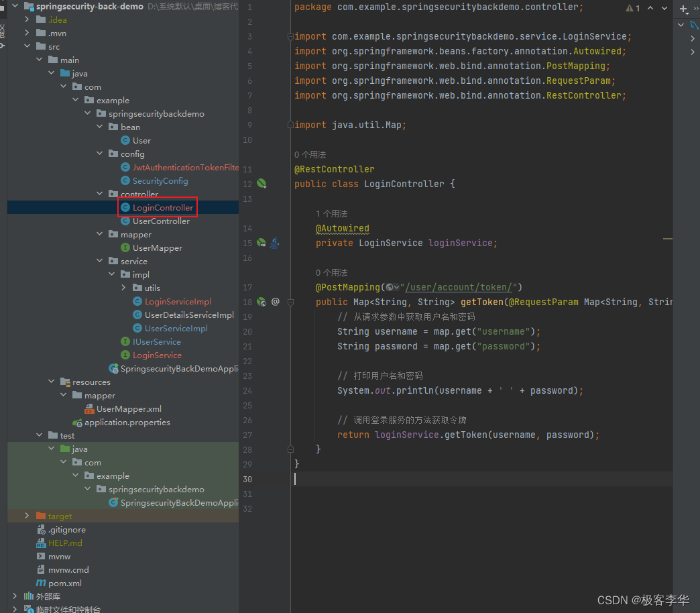
Task: Expand 外部库 external libraries node
Action: click(x=15, y=596)
